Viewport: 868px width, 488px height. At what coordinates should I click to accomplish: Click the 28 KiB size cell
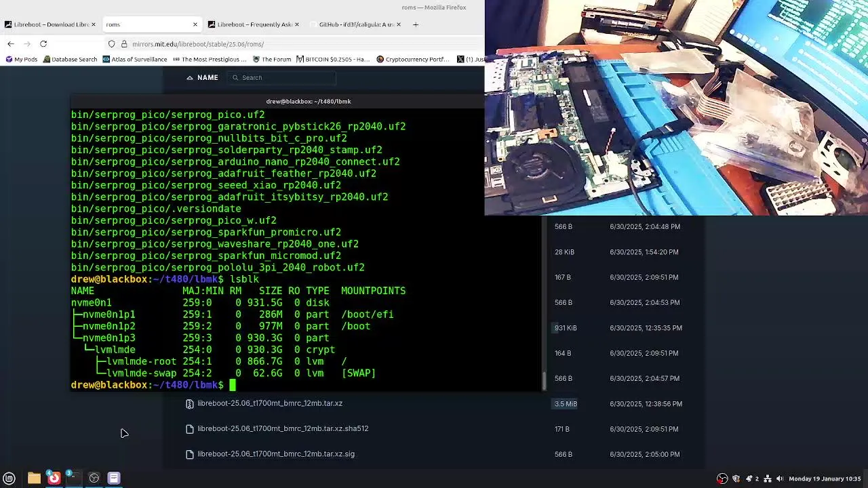(564, 252)
